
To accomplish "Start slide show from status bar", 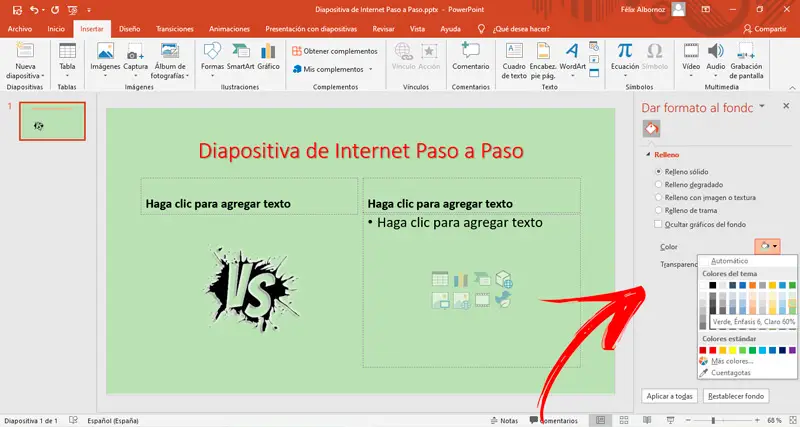I will point(670,420).
